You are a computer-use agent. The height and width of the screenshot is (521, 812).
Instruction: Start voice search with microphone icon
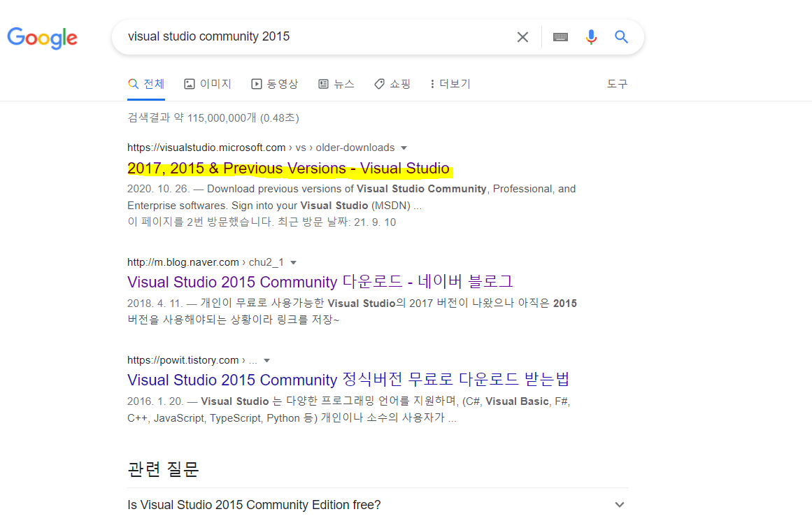tap(591, 37)
